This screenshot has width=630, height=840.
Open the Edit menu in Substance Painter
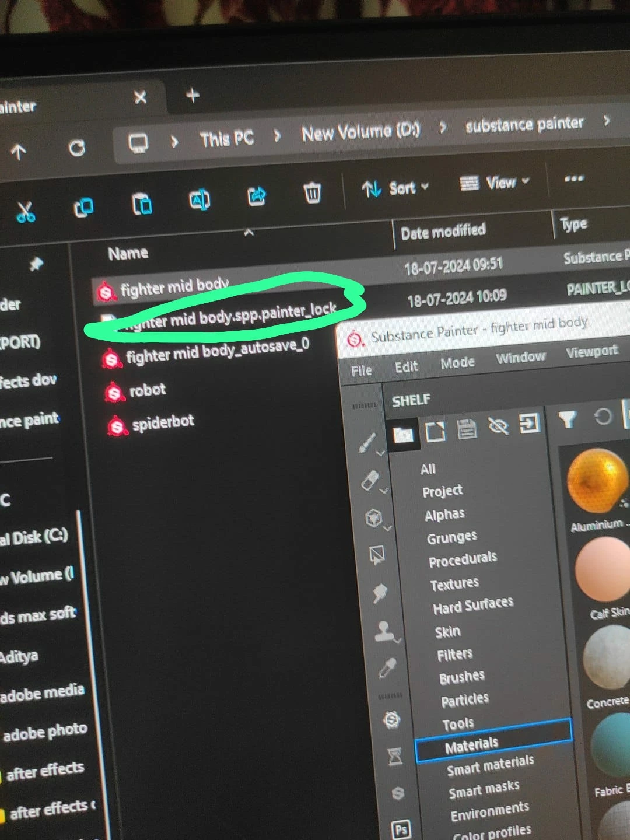click(x=406, y=367)
